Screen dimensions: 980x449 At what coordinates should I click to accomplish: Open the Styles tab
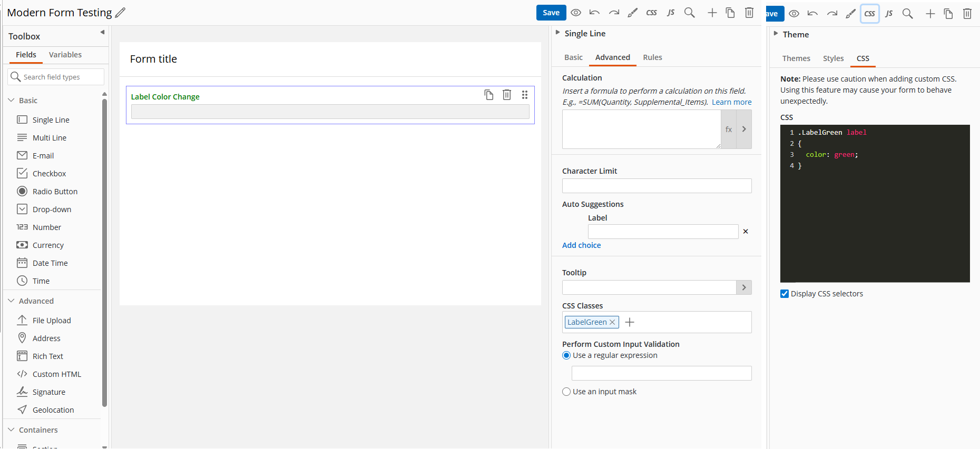click(833, 58)
